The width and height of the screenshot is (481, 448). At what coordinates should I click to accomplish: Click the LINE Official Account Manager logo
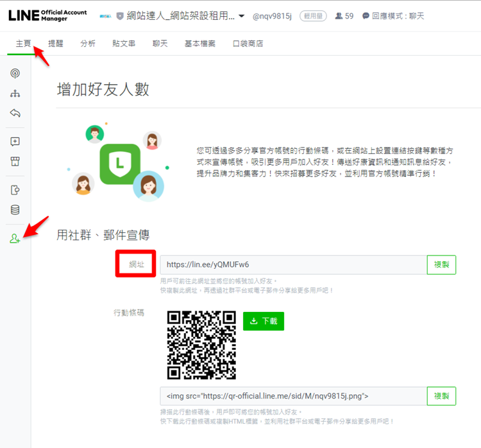[x=47, y=15]
